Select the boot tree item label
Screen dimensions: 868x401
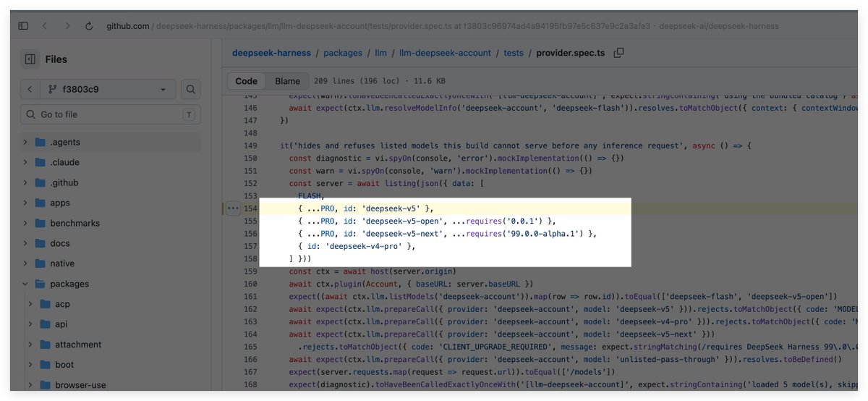click(64, 365)
